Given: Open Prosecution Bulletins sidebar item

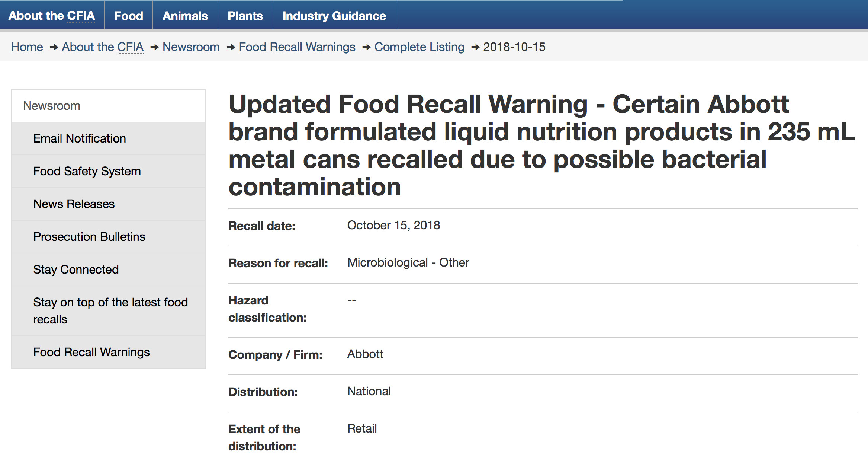Looking at the screenshot, I should [109, 237].
